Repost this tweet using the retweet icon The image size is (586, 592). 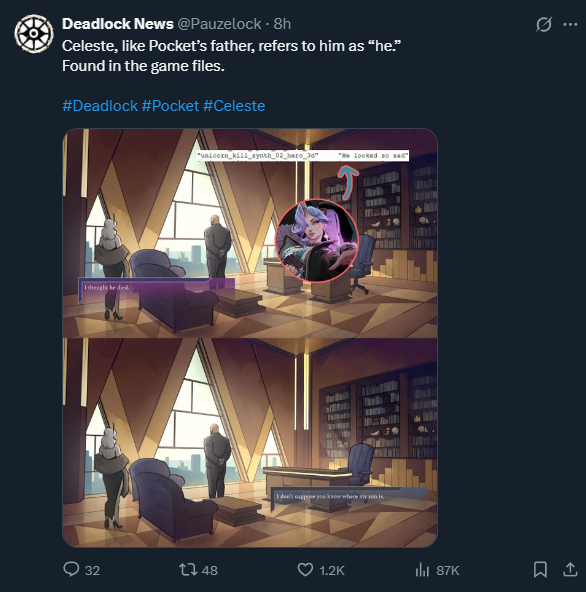click(188, 569)
